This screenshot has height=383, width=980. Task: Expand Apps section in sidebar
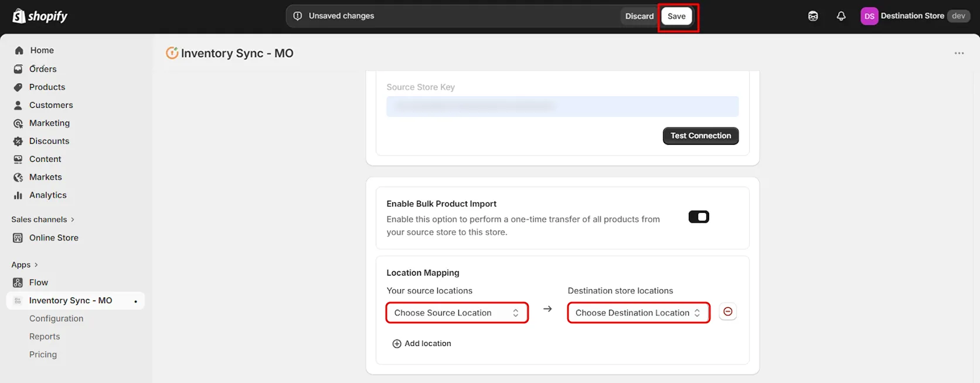[25, 265]
